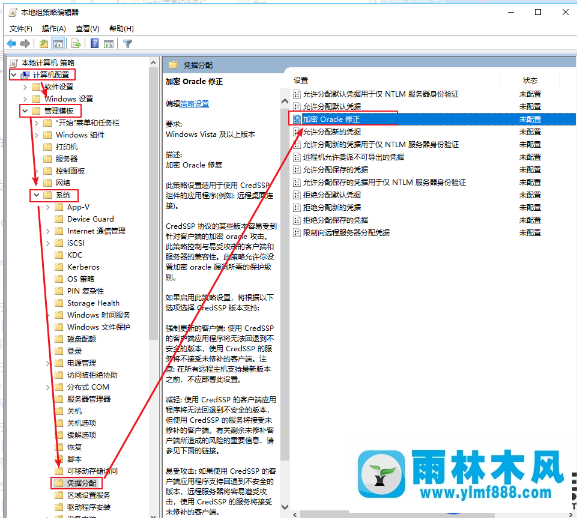Click the policy icon of 远程机允许委派不可导出的凭据
The image size is (577, 518).
(297, 157)
